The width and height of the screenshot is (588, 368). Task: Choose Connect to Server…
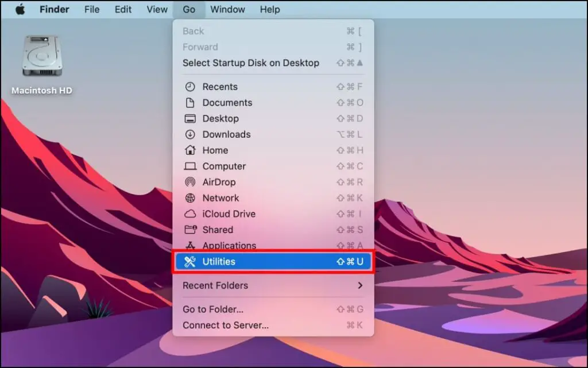coord(273,326)
